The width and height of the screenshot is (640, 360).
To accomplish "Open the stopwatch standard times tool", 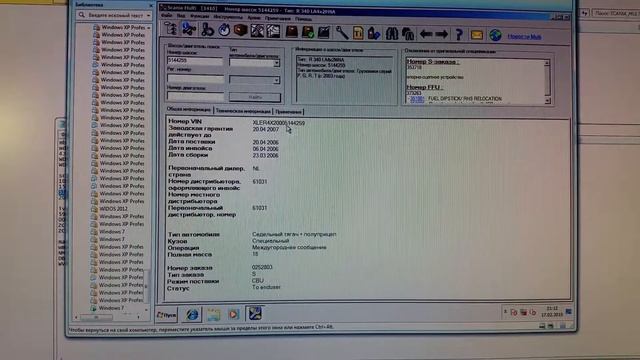I will click(x=224, y=30).
